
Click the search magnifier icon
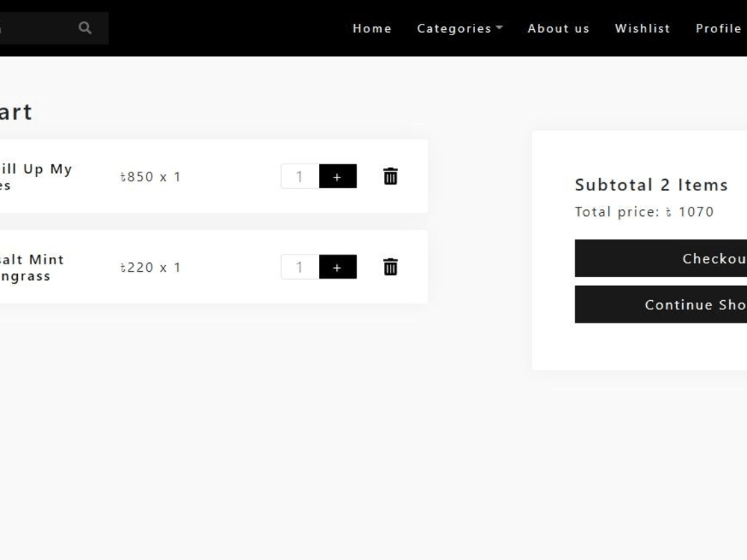84,28
